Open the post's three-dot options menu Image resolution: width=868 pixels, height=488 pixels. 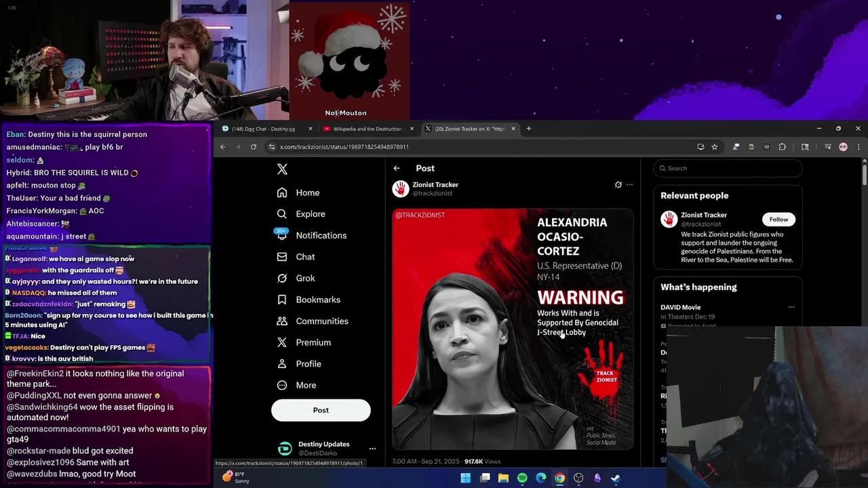[x=629, y=184]
